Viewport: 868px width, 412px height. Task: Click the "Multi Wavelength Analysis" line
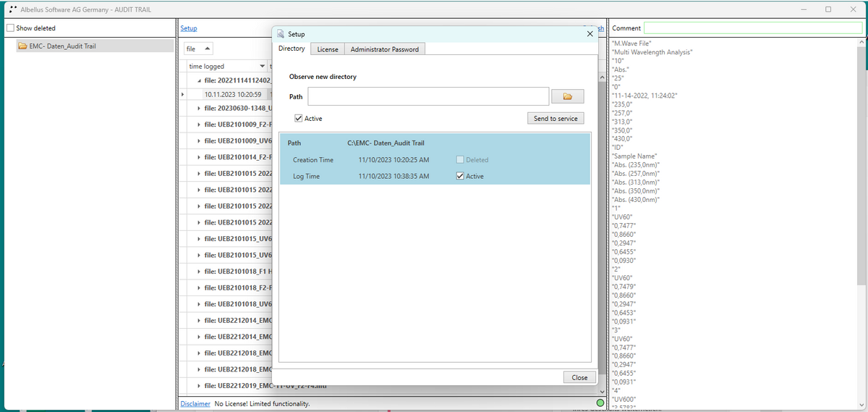652,52
